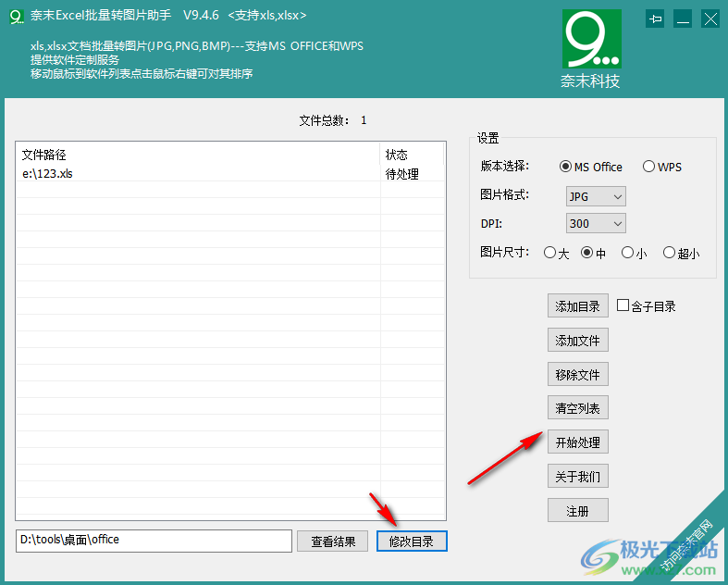Choose 中 image size option
The width and height of the screenshot is (728, 585).
coord(593,253)
